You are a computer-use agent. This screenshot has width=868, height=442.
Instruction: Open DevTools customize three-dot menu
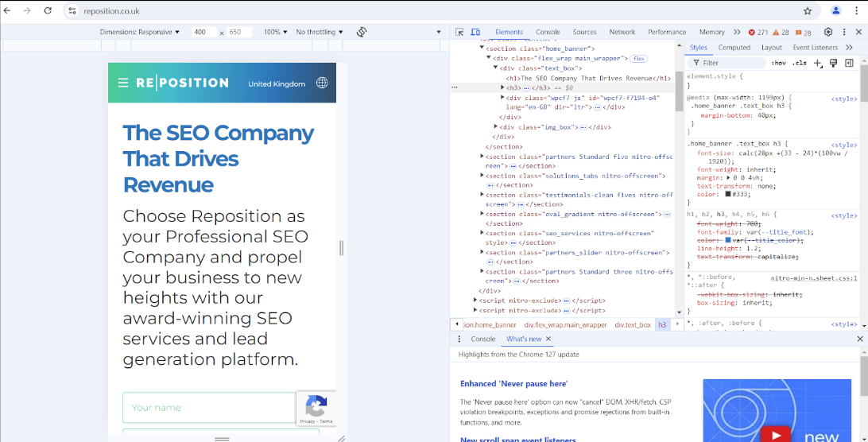(844, 32)
